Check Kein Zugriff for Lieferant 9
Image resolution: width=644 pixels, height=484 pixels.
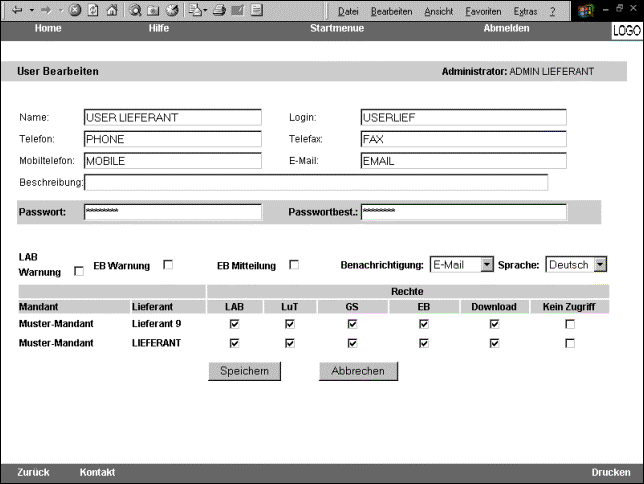[x=570, y=324]
